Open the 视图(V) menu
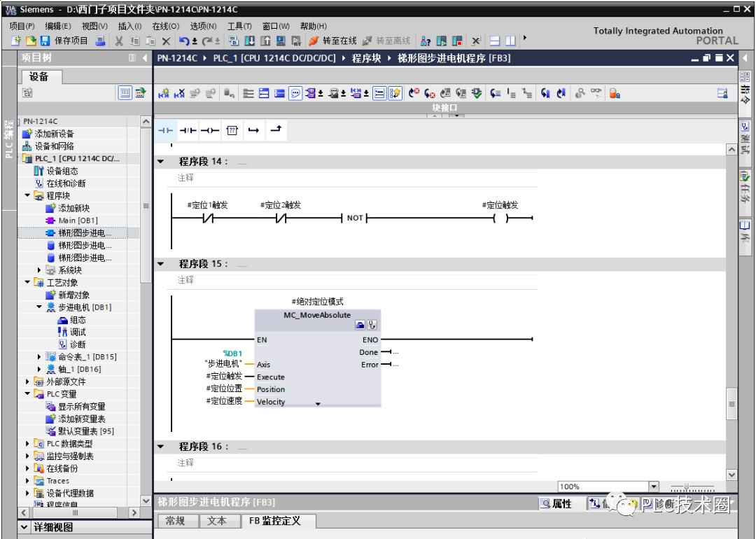Viewport: 756px width, 539px height. point(94,26)
